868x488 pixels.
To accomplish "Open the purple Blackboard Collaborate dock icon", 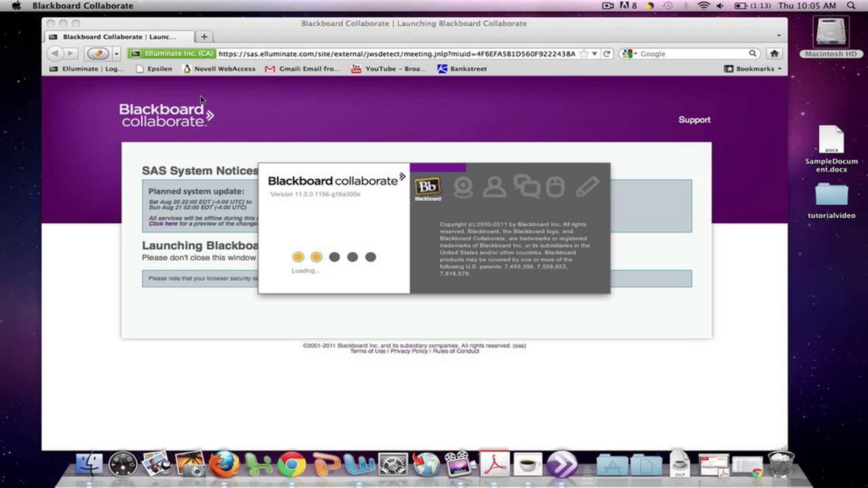I will tap(562, 465).
